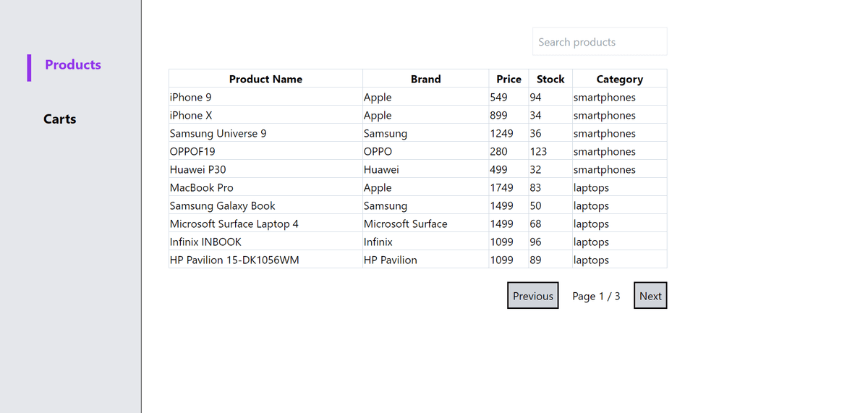Select the Huawei P30 product name
This screenshot has height=413, width=868.
pyautogui.click(x=197, y=169)
